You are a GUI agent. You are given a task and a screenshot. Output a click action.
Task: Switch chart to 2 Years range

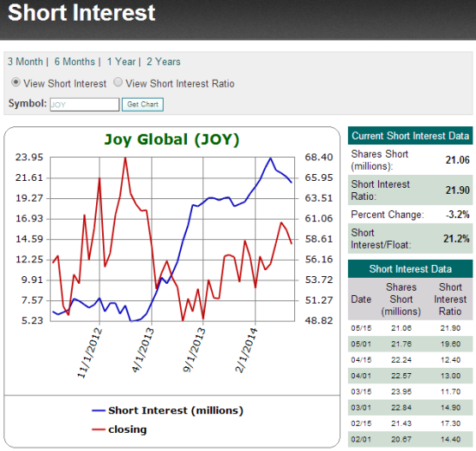tap(164, 61)
